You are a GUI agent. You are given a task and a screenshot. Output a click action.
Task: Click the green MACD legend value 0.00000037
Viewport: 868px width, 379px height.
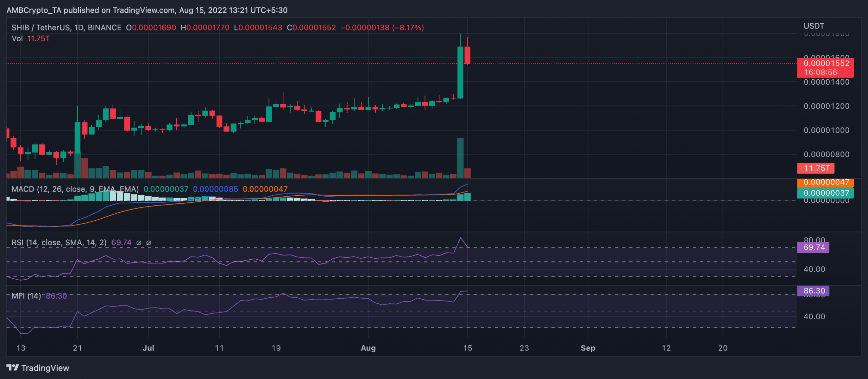pyautogui.click(x=166, y=189)
